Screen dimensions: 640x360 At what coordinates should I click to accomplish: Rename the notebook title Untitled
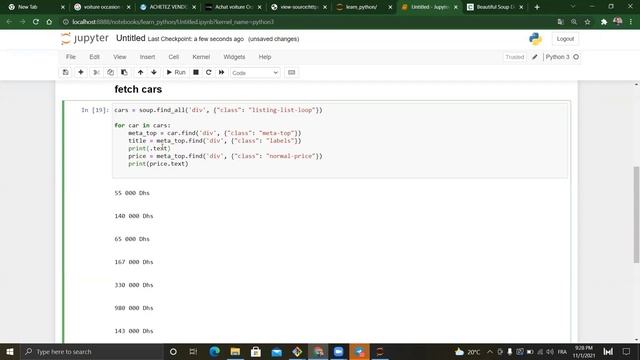pos(131,38)
